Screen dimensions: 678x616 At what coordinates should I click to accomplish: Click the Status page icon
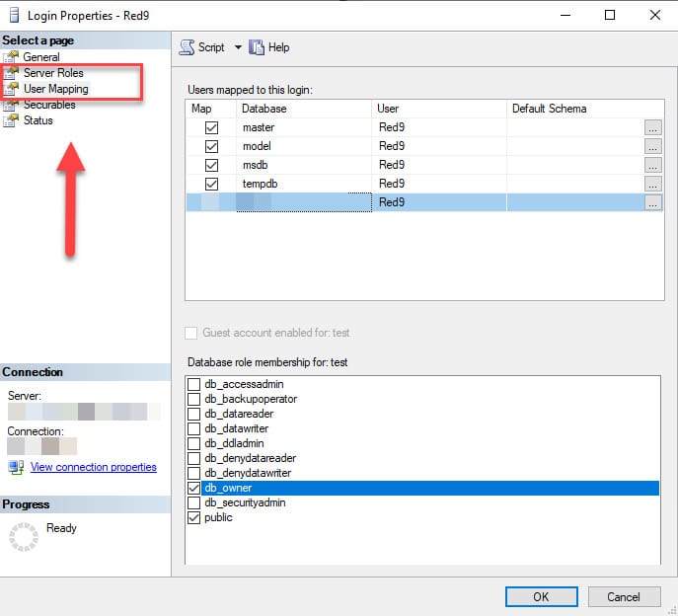tap(11, 120)
